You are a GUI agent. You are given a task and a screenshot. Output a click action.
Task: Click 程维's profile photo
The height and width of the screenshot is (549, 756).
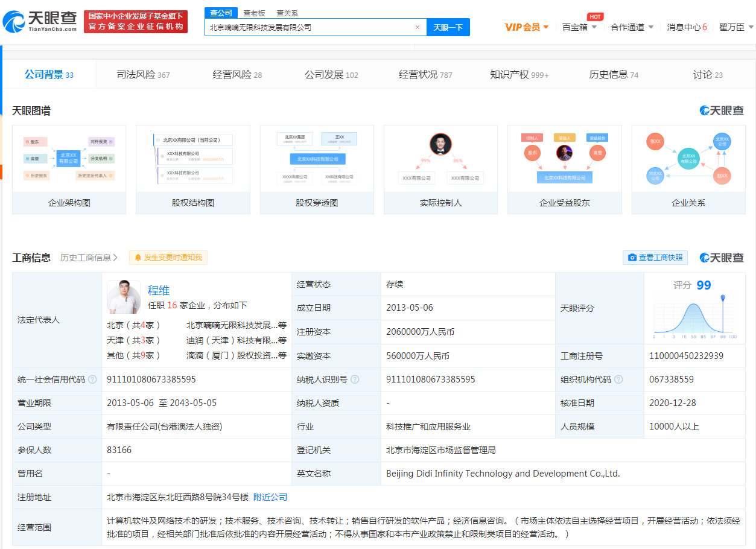pos(124,297)
